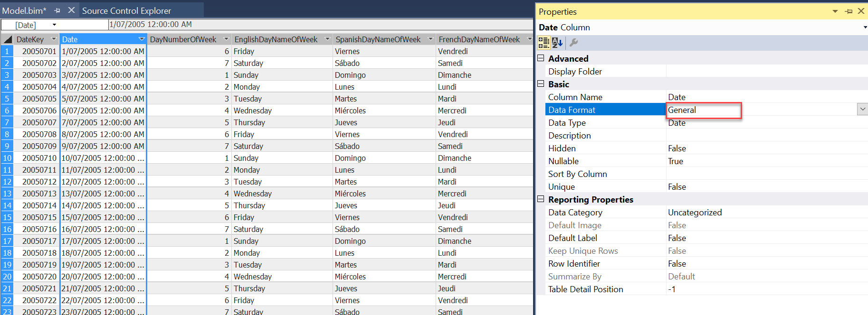Close the Properties panel
Image resolution: width=868 pixels, height=315 pixels.
[x=861, y=11]
